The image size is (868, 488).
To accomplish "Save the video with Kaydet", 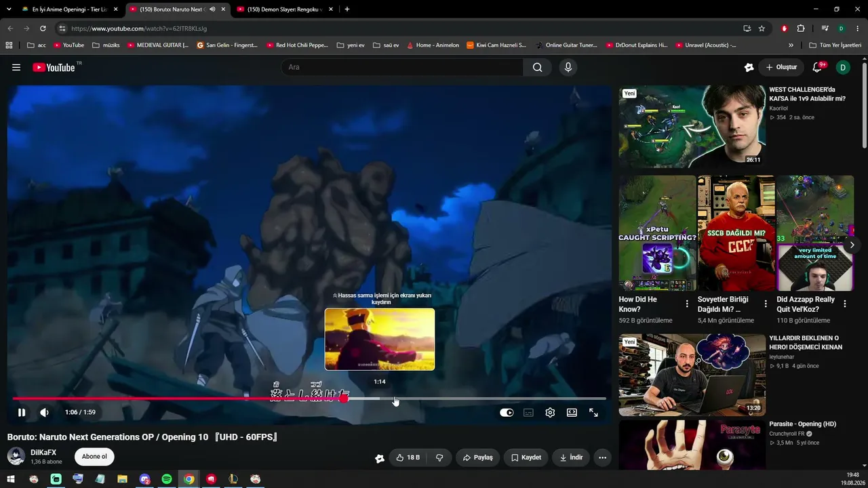I will point(526,457).
